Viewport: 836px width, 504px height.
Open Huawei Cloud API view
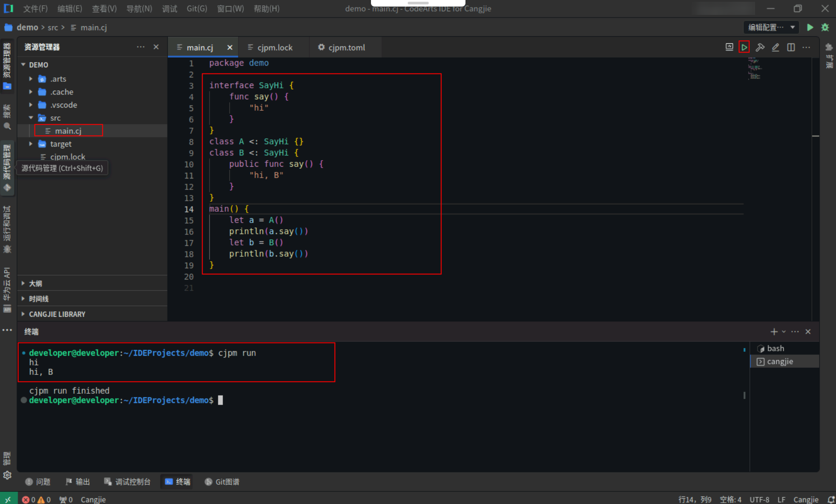point(7,290)
